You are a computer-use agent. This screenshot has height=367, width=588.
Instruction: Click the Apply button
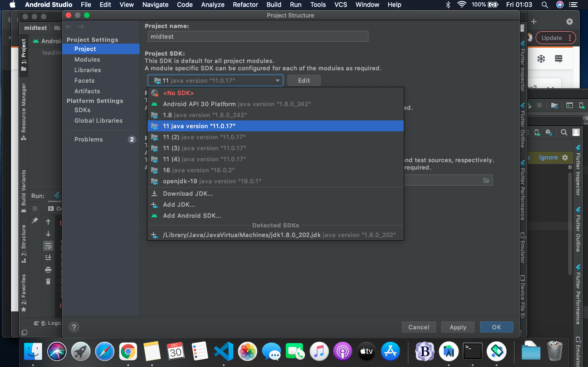click(x=458, y=327)
